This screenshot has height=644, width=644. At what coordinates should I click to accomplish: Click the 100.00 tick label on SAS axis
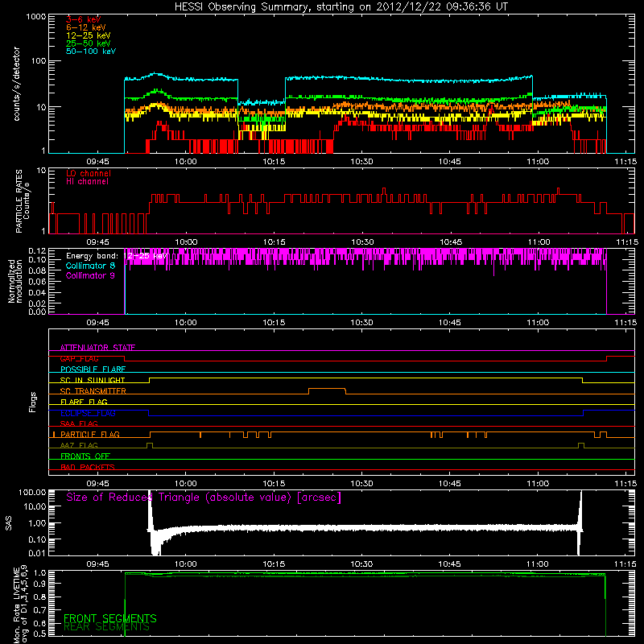click(32, 492)
